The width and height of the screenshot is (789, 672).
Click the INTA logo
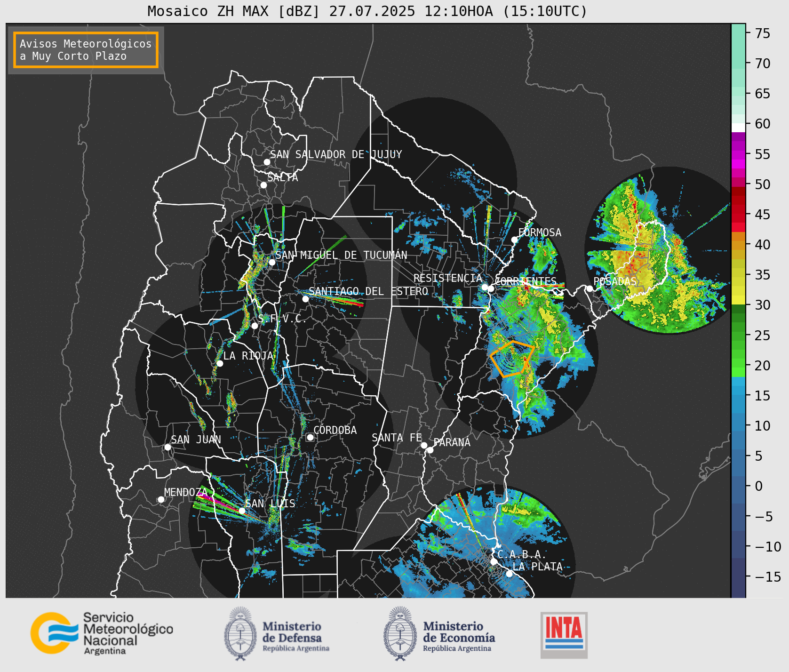(564, 635)
